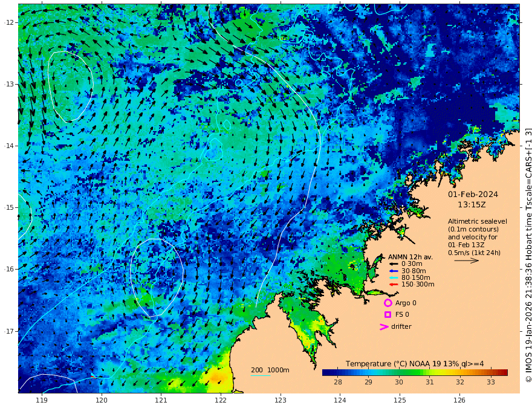The width and height of the screenshot is (532, 411).
Task: Click the longitude axis label 124
Action: coord(340,401)
